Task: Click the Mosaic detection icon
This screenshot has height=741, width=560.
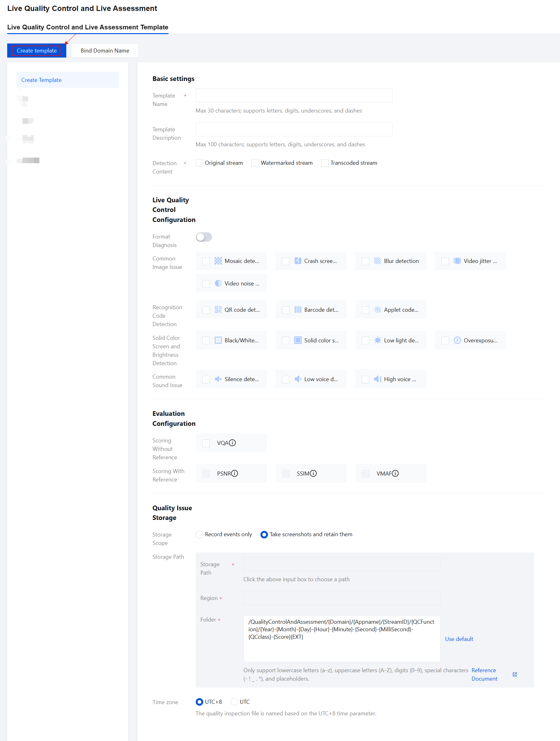Action: tap(218, 261)
